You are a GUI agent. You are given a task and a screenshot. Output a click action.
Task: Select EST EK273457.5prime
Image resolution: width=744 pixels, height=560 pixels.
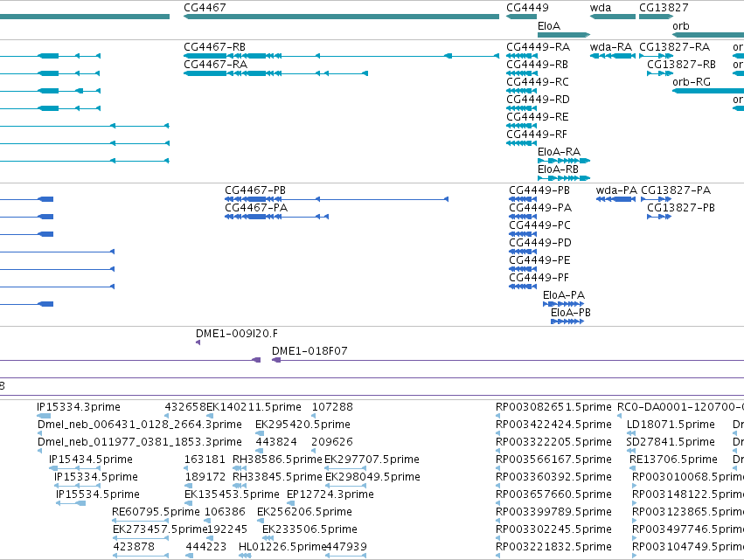coord(141,538)
